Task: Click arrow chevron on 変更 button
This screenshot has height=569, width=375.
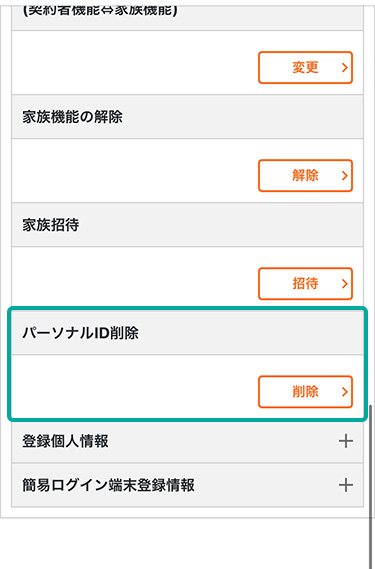Action: (345, 67)
